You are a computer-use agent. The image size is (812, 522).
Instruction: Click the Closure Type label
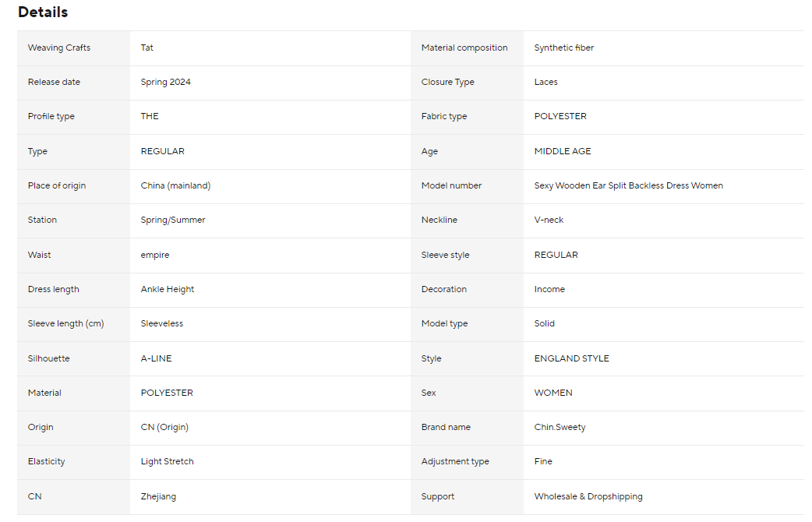pyautogui.click(x=448, y=83)
